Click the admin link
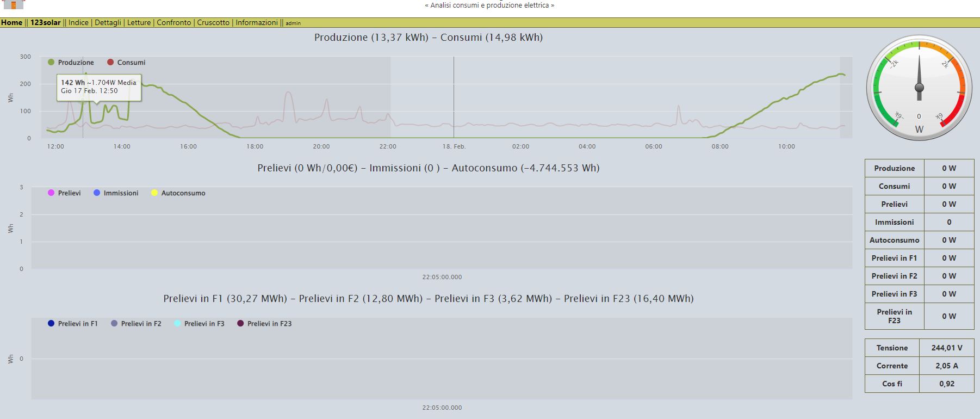The height and width of the screenshot is (419, 980). pos(293,23)
